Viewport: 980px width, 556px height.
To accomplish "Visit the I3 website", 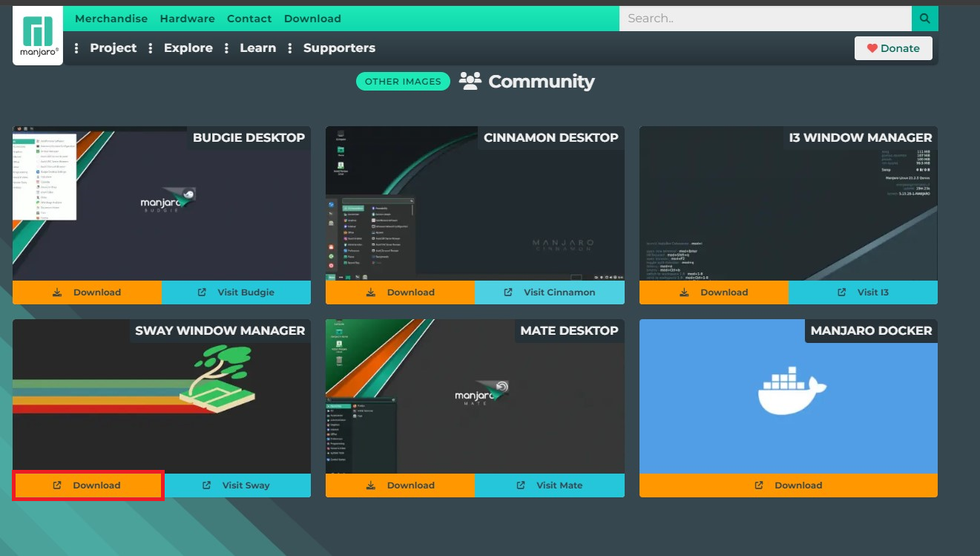I will pyautogui.click(x=864, y=292).
